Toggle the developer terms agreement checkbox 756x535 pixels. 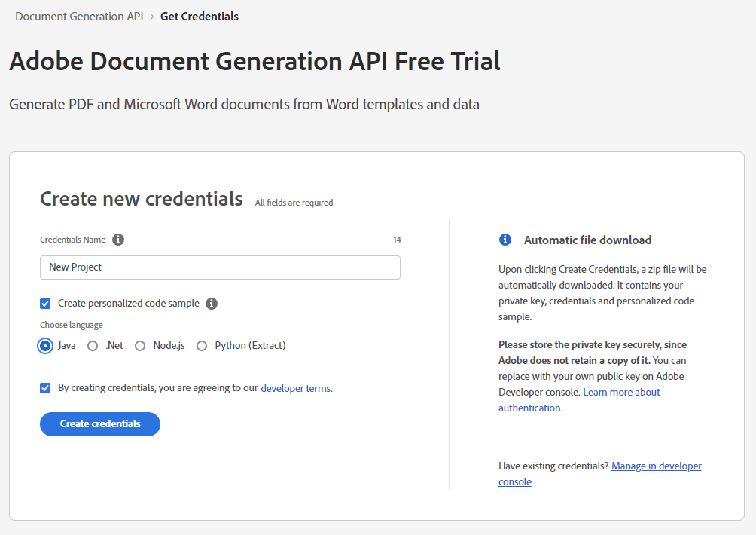click(45, 388)
